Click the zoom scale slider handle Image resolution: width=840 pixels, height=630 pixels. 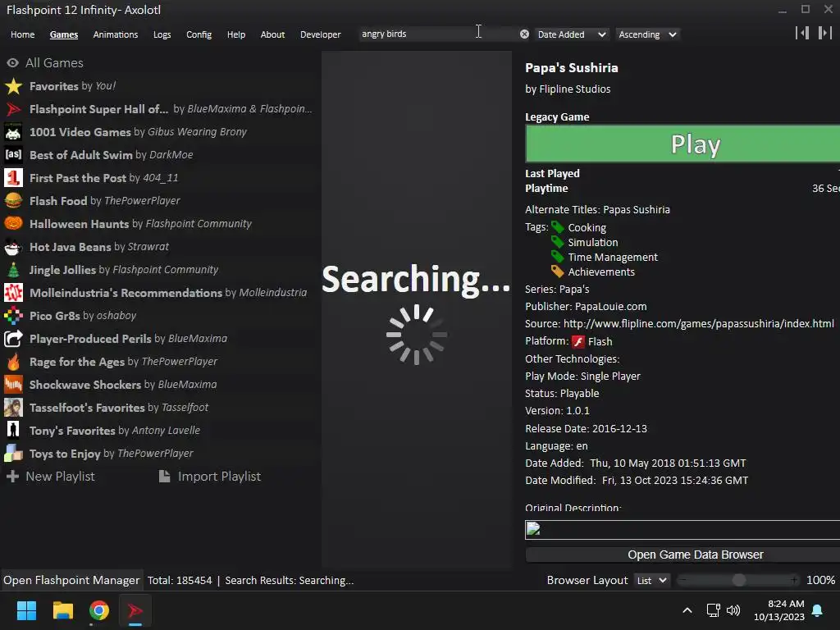tap(739, 580)
